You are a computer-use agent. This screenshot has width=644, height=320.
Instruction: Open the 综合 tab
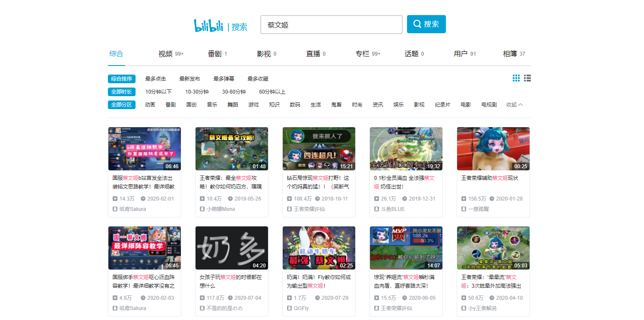[x=117, y=54]
